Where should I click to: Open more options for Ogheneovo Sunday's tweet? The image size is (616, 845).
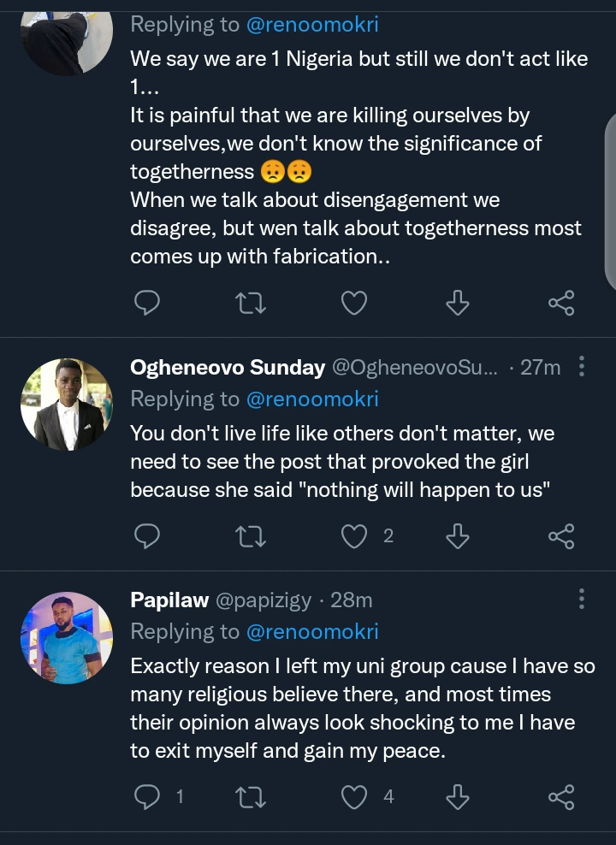[x=582, y=368]
